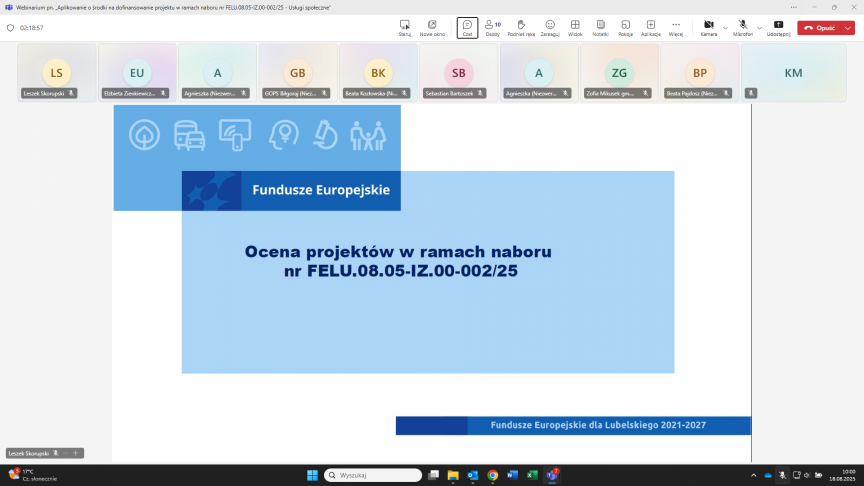864x486 pixels.
Task: Launch Google Chrome from taskbar
Action: point(493,475)
